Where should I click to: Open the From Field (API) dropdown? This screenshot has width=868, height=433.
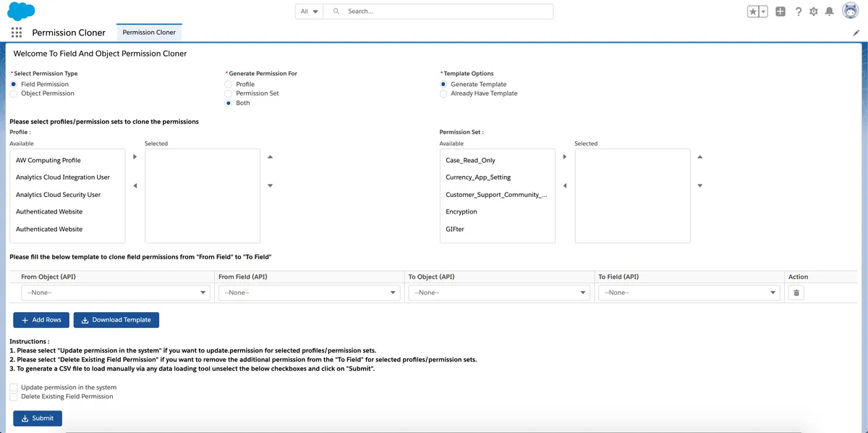(x=310, y=293)
